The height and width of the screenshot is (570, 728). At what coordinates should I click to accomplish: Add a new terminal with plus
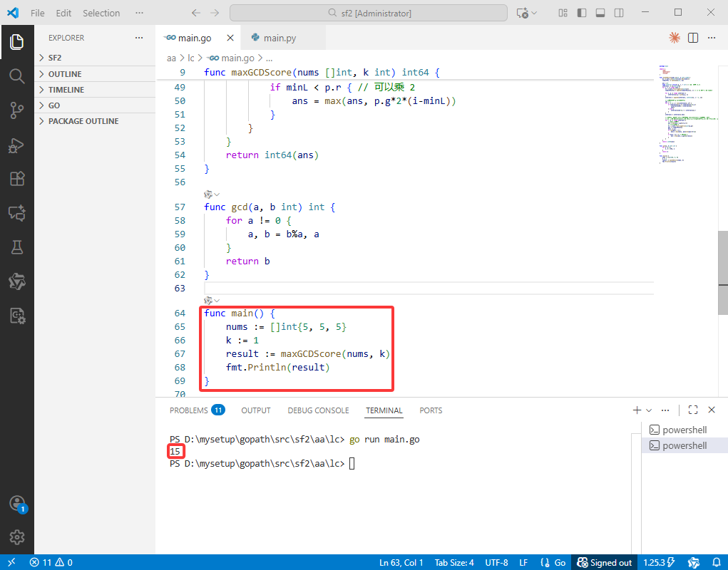tap(637, 410)
